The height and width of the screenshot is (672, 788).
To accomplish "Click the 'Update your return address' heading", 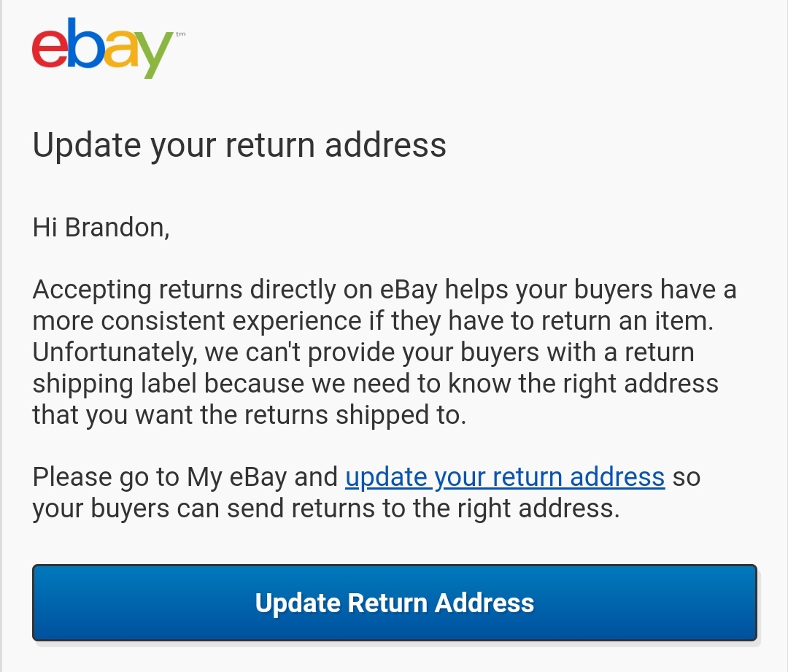I will tap(239, 145).
